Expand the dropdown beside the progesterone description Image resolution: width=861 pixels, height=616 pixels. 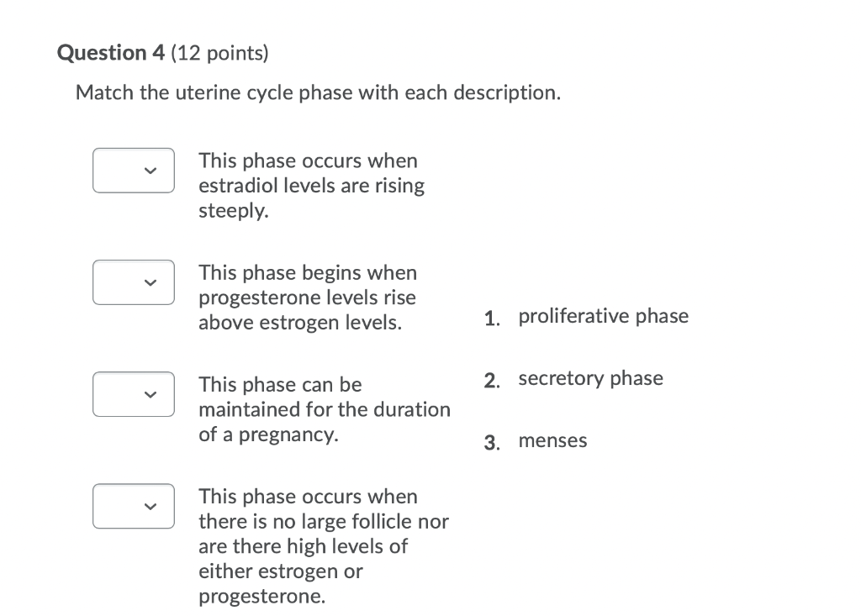pyautogui.click(x=133, y=282)
